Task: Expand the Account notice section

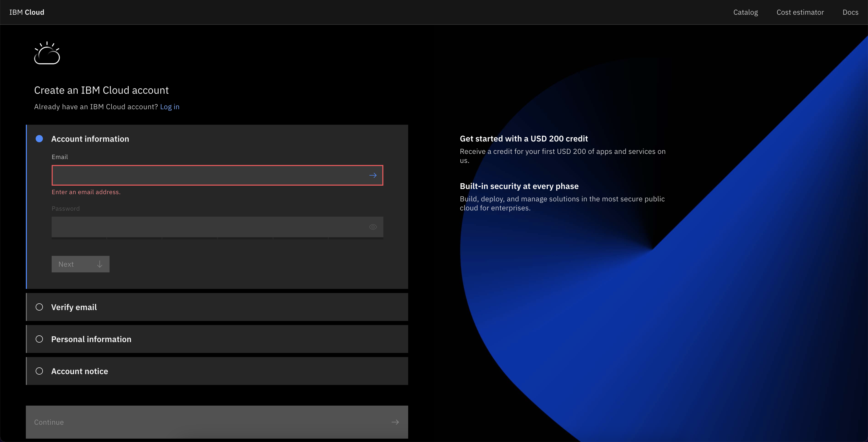Action: click(80, 371)
